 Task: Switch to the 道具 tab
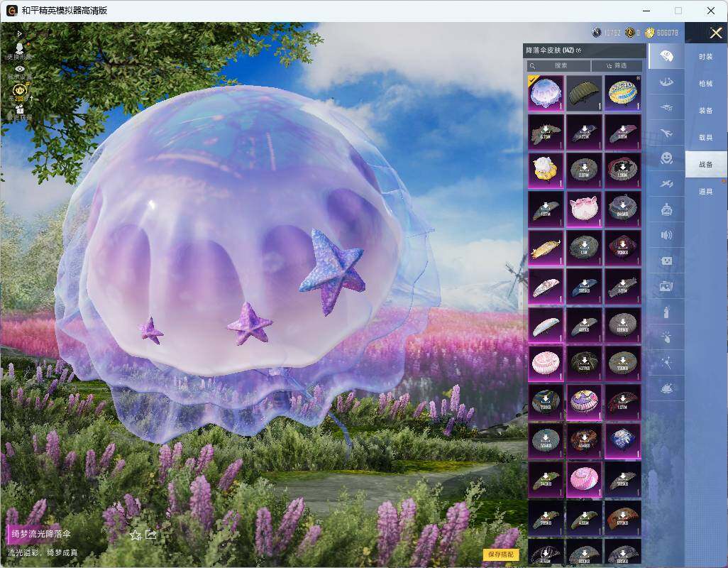click(706, 192)
